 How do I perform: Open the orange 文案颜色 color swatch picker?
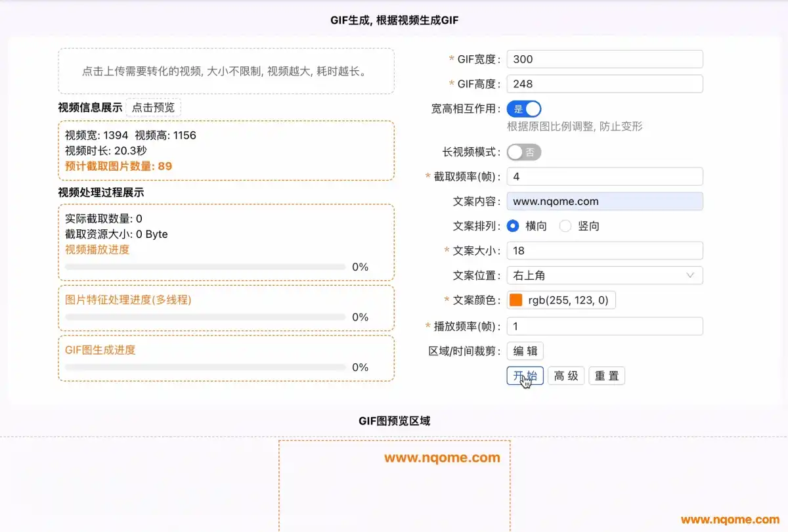coord(515,299)
